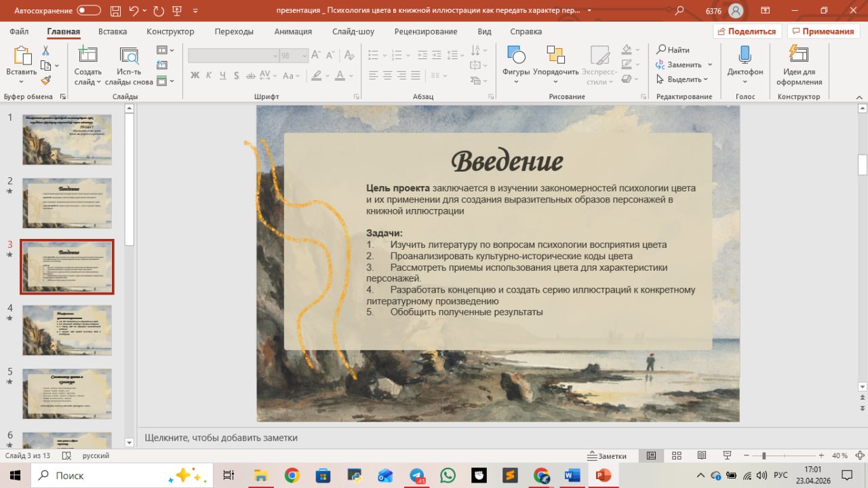The height and width of the screenshot is (488, 868).
Task: Switch to the Вставка tab
Action: coord(113,31)
